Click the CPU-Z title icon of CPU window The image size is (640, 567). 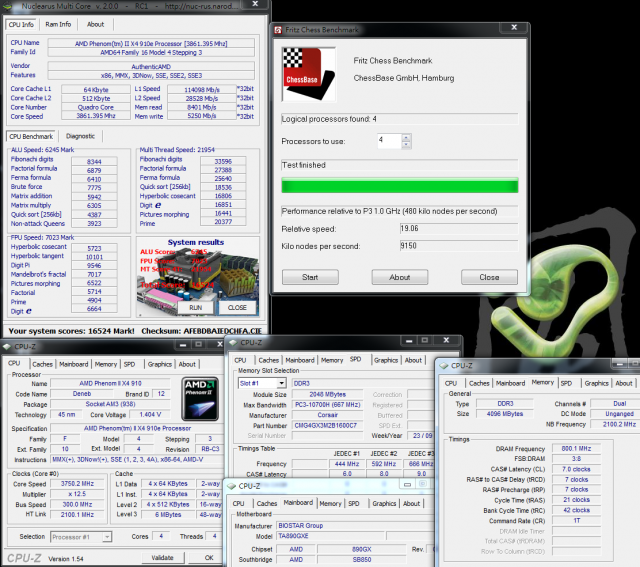click(x=7, y=347)
